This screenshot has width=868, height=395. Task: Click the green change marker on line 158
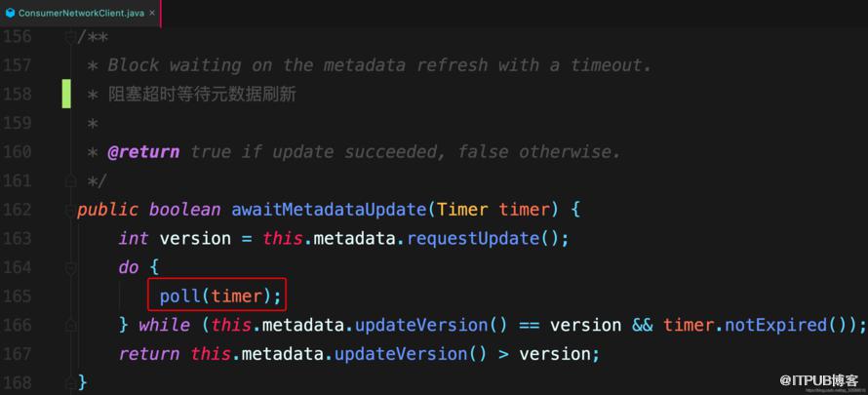coord(66,94)
